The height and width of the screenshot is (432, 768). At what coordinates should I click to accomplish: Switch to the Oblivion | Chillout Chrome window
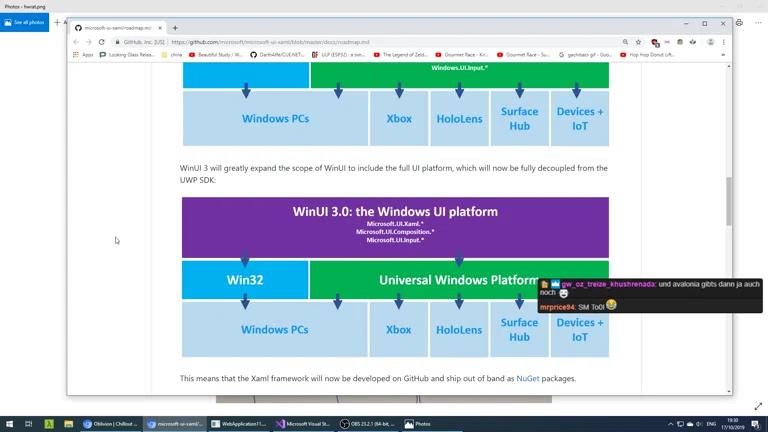click(111, 424)
